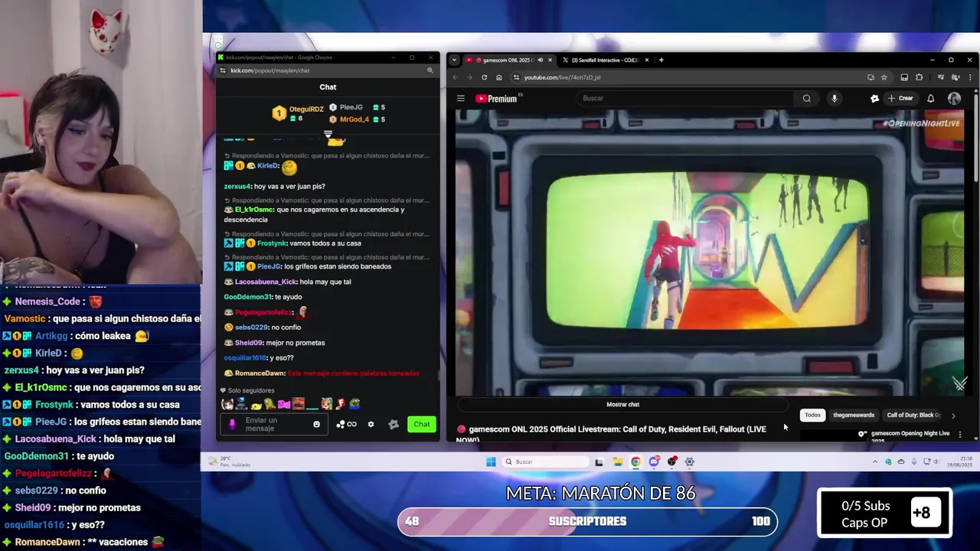The image size is (980, 551).
Task: Open emoji picker in Kick message box
Action: (316, 424)
